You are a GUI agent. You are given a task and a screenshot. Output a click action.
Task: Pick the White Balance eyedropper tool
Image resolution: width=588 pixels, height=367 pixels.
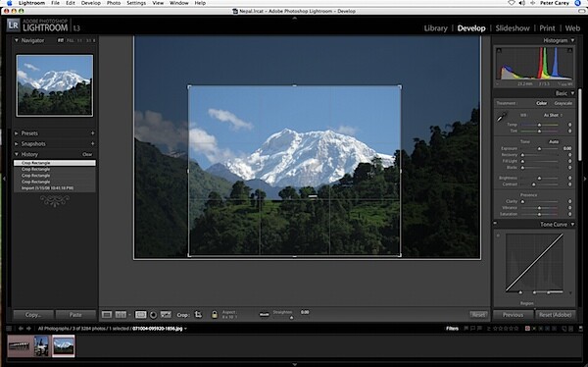502,117
